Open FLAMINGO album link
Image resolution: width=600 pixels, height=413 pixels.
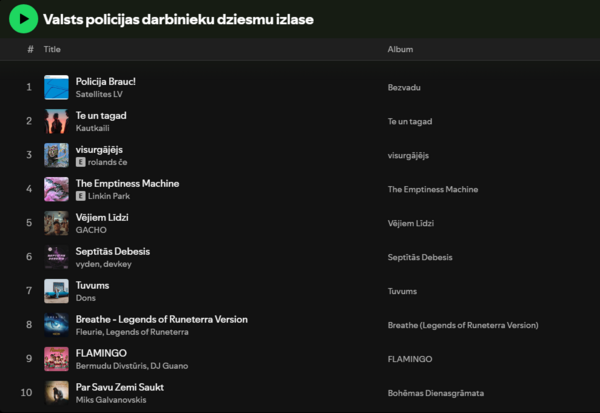410,359
